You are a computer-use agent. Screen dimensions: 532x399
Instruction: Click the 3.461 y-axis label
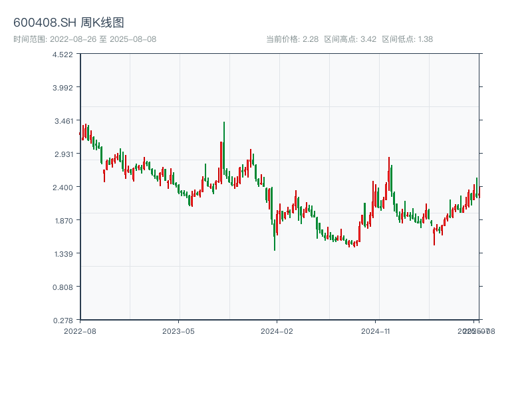point(64,121)
